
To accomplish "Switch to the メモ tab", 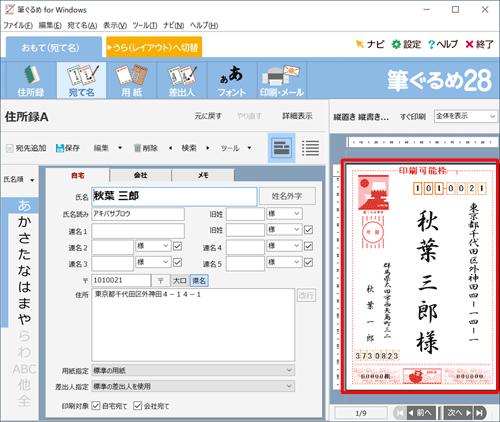I will (x=203, y=175).
